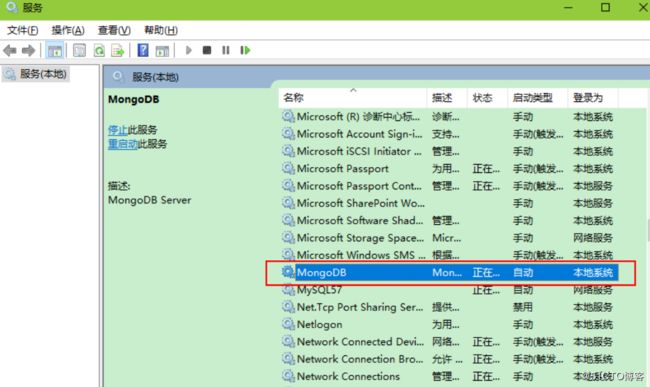
Task: Sort by the 名称 column header
Action: 353,98
